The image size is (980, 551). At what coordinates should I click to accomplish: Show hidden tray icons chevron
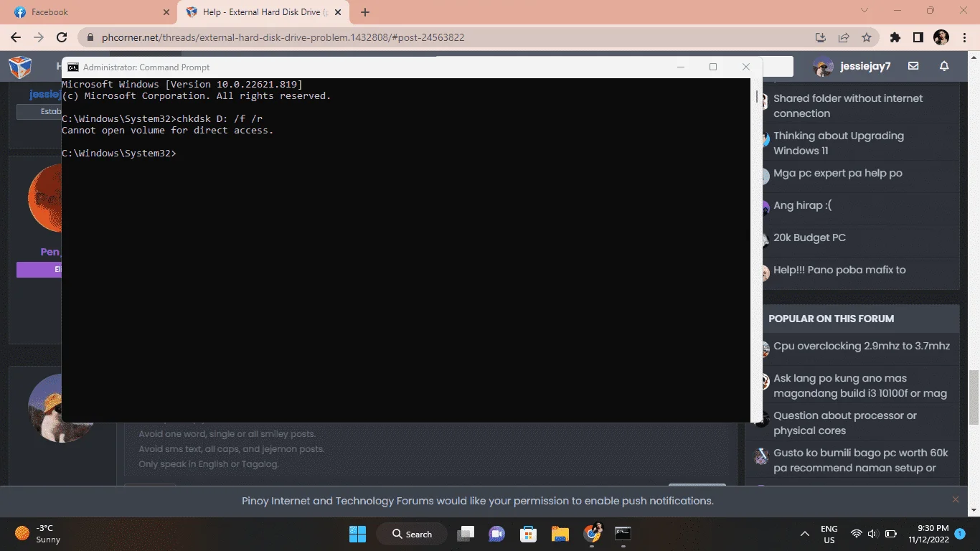tap(805, 534)
